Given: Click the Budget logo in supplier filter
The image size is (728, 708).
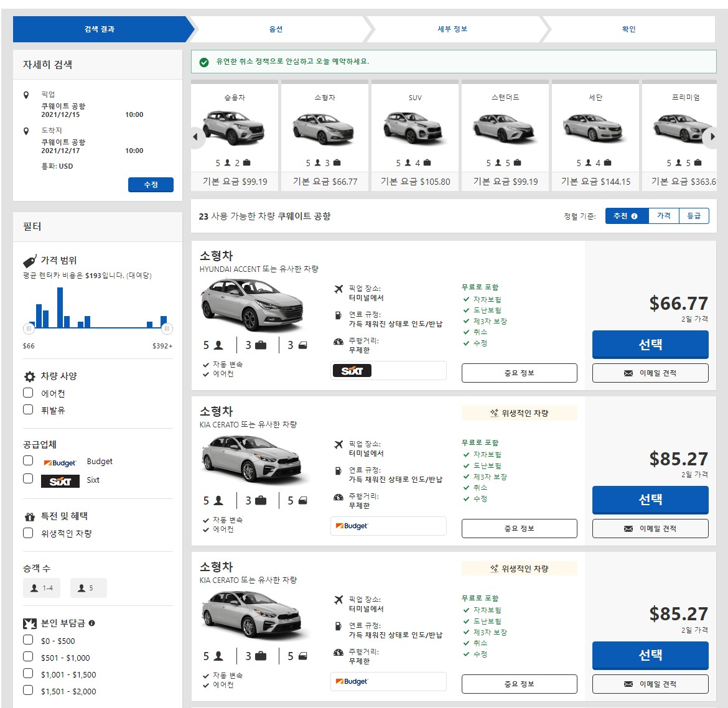Looking at the screenshot, I should tap(60, 463).
